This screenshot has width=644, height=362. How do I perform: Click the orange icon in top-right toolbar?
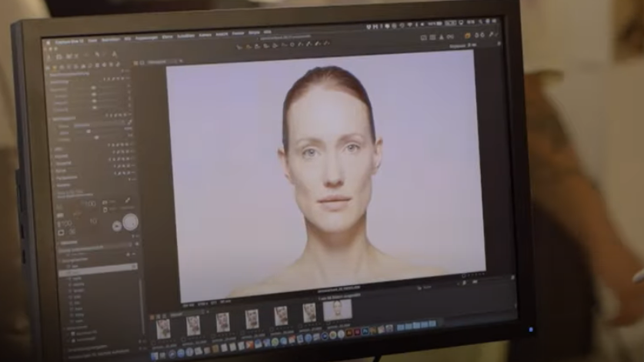(x=467, y=35)
